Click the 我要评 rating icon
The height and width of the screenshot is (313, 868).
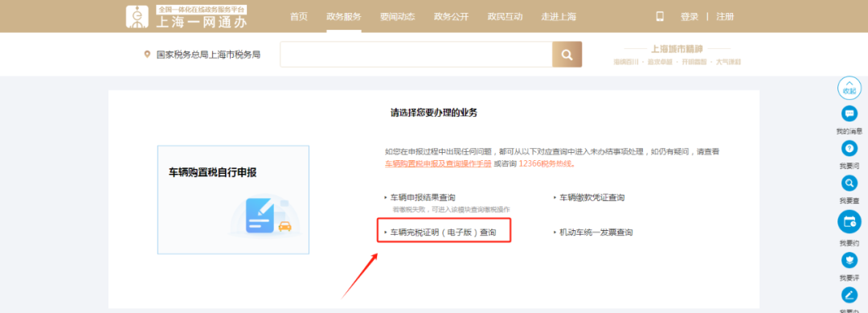click(x=850, y=261)
